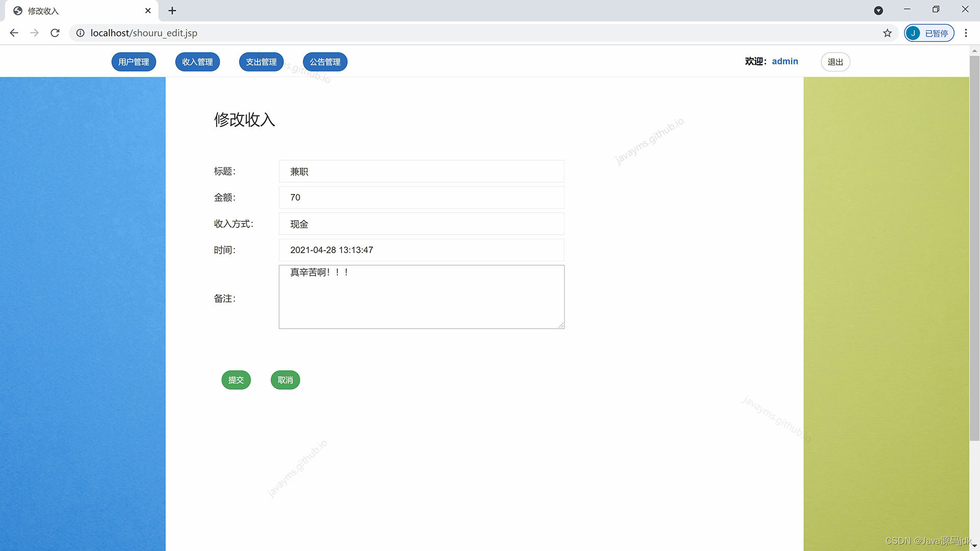
Task: Click the 时间: label
Action: (225, 250)
